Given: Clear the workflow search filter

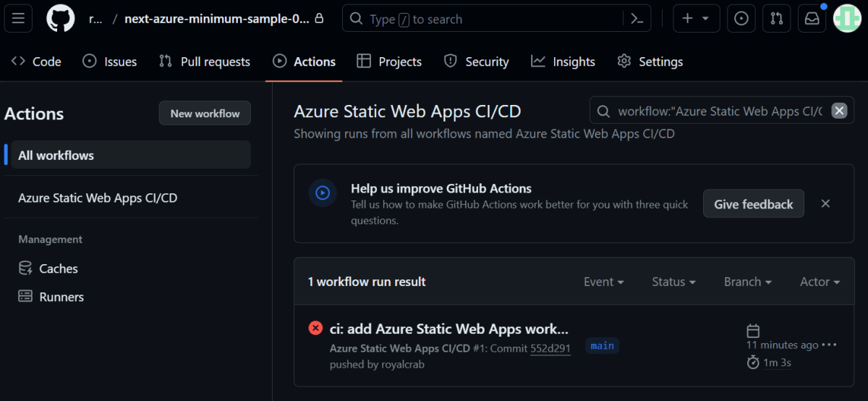Looking at the screenshot, I should coord(839,111).
